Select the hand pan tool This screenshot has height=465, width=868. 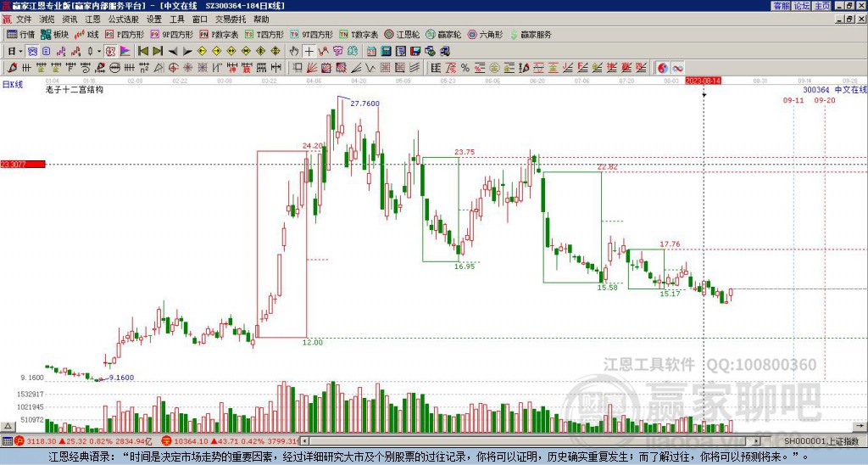(x=294, y=52)
